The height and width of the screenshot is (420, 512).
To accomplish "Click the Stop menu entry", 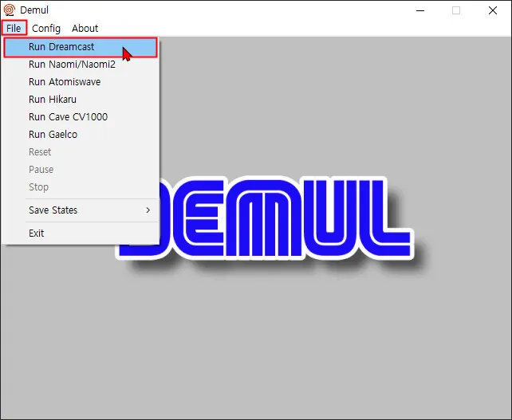I will coord(81,187).
